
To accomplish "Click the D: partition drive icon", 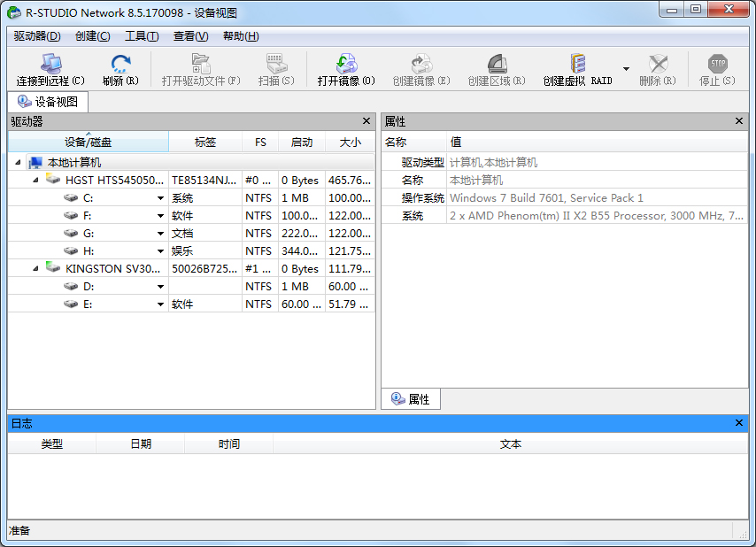I will (x=71, y=286).
